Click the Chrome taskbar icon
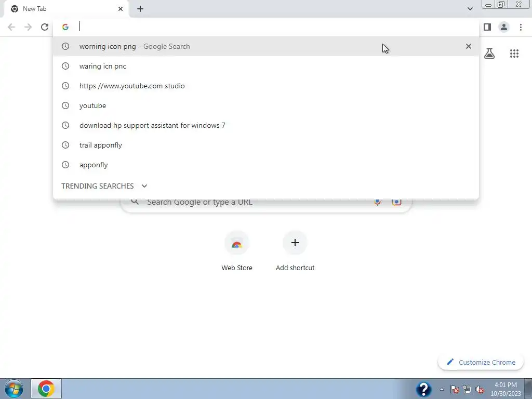The width and height of the screenshot is (532, 399). (46, 389)
